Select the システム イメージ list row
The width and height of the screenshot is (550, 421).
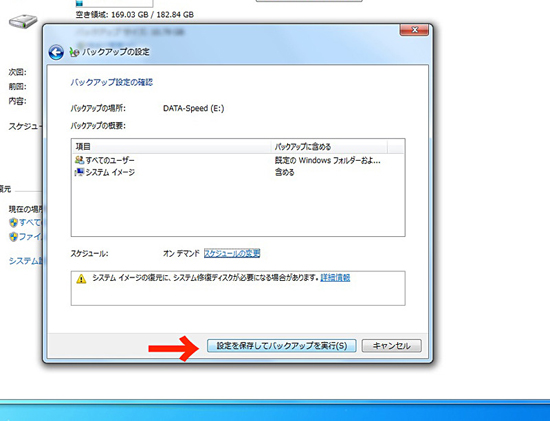click(x=238, y=172)
